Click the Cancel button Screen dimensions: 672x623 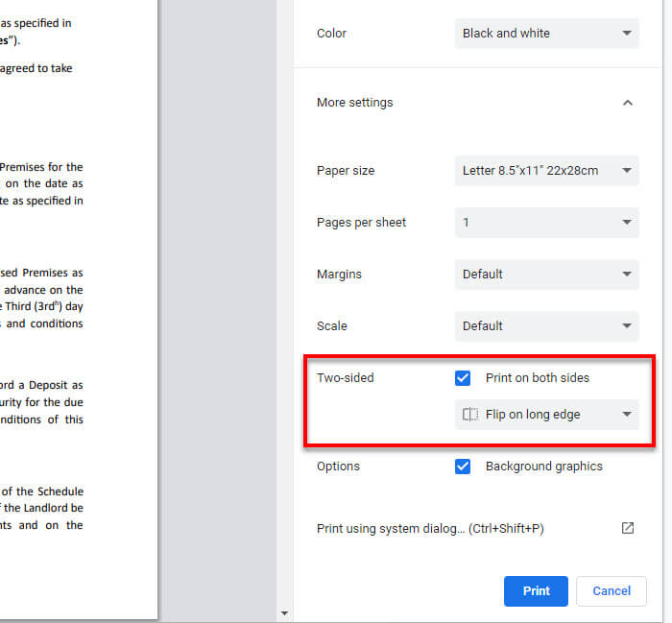[x=612, y=591]
